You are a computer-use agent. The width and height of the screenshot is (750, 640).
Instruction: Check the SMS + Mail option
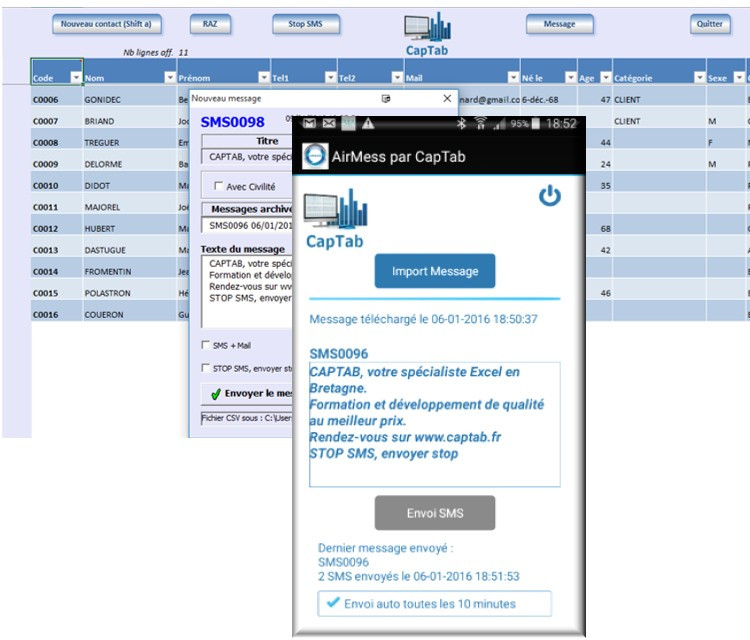click(206, 345)
